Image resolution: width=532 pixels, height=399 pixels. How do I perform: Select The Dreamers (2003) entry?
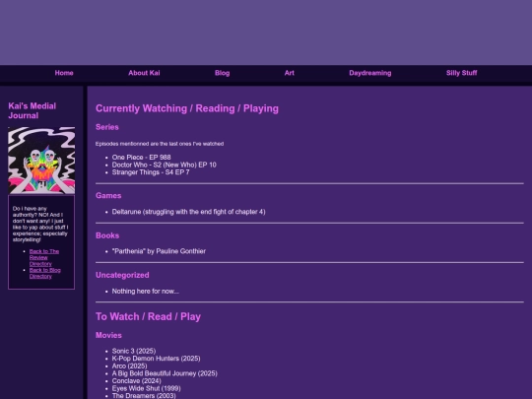click(x=144, y=396)
